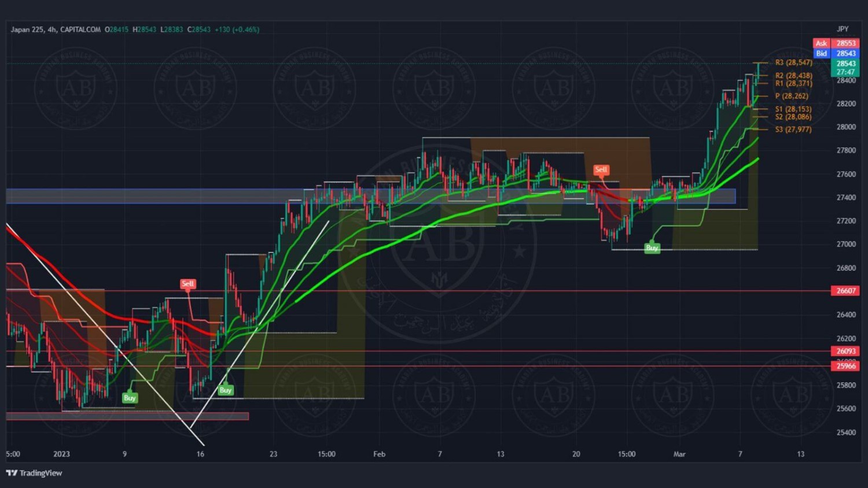Click the Sell signal marker in mid-January
The width and height of the screenshot is (868, 488).
click(x=187, y=284)
